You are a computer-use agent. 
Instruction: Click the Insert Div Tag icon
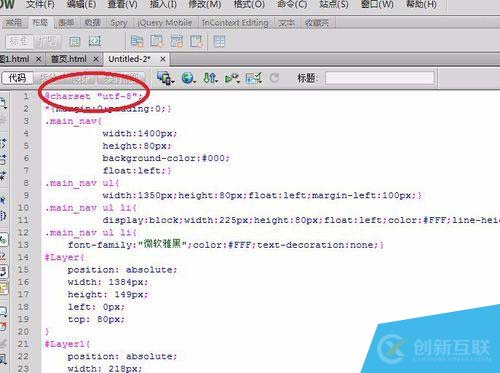(74, 41)
